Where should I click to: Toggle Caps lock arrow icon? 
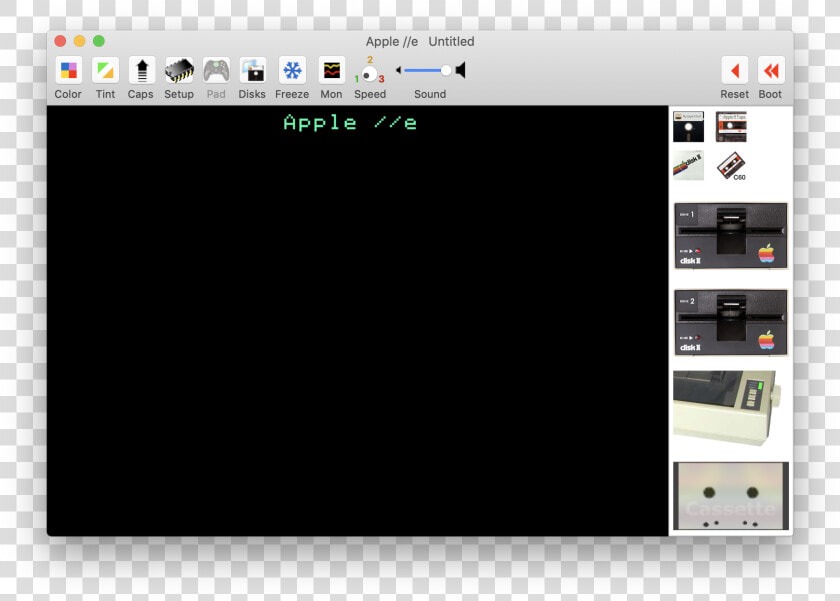pyautogui.click(x=142, y=70)
